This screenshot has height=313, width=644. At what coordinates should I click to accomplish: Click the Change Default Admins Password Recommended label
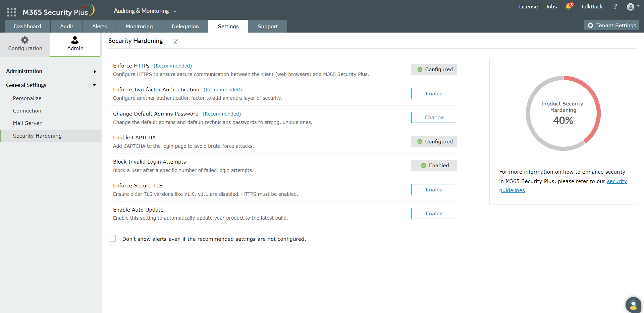tap(222, 114)
